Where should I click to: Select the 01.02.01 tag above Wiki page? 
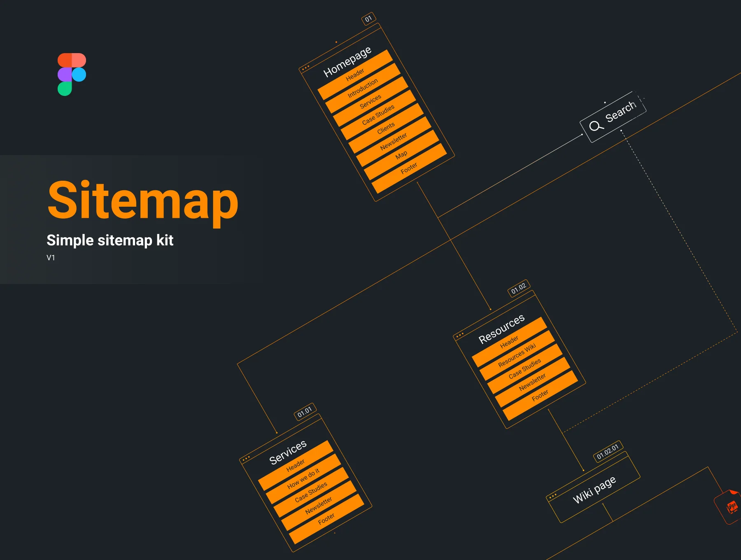pos(608,451)
